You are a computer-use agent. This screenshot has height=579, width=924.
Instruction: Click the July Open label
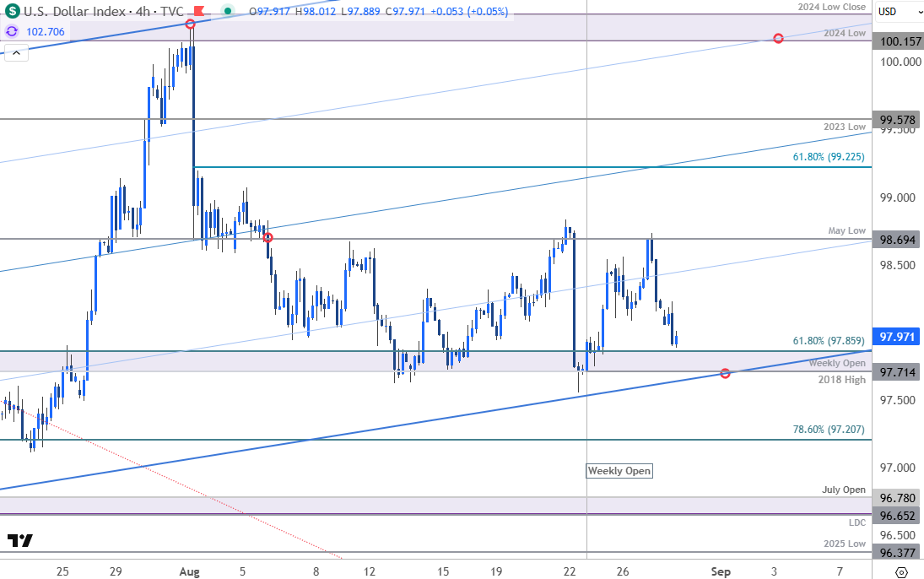pos(844,490)
